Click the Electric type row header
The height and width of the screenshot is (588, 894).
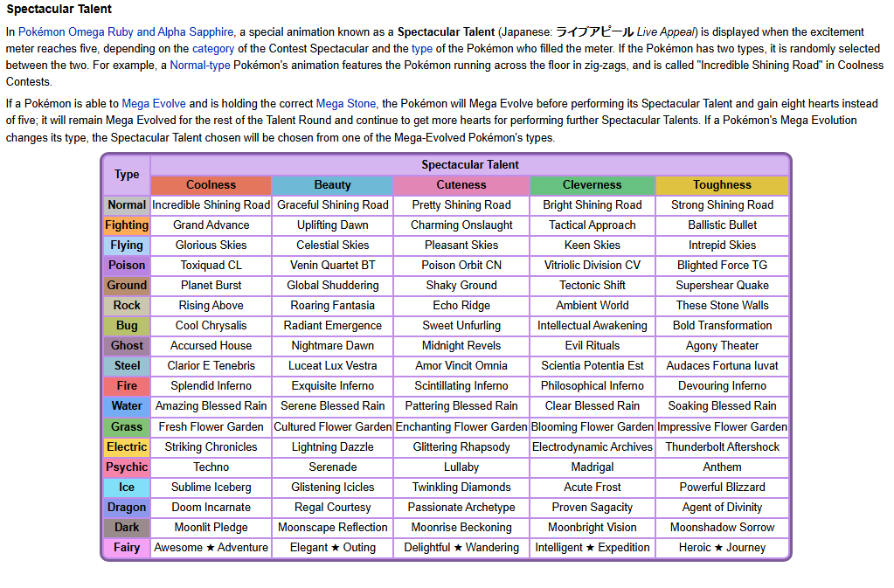coord(127,446)
